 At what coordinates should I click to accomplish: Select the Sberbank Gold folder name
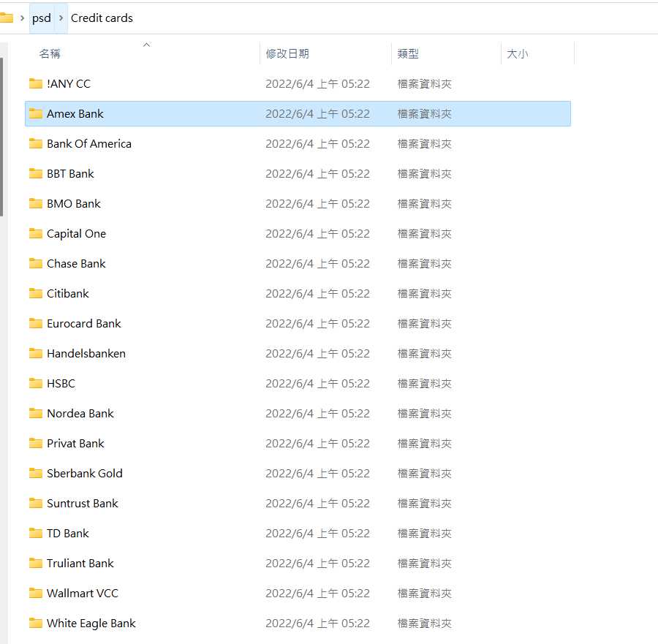[85, 474]
